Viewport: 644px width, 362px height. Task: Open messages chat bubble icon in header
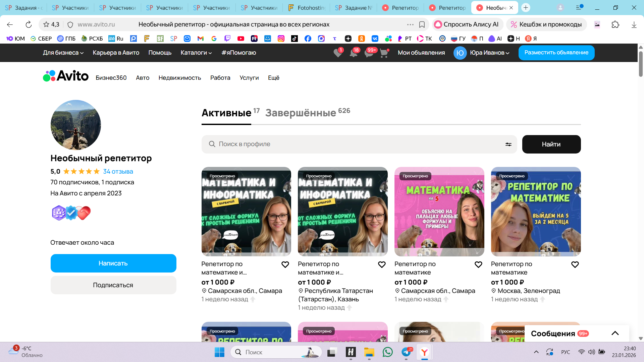[369, 53]
